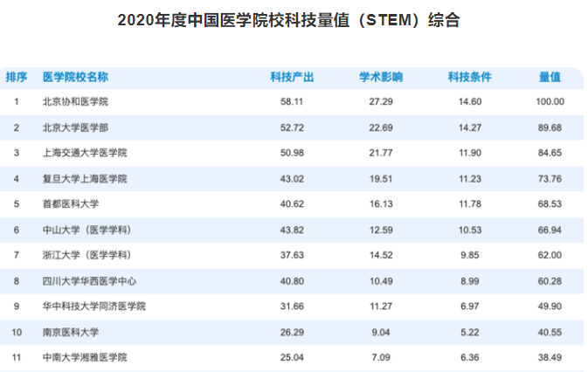
Task: Select 北京协和医学院 in the table
Action: pyautogui.click(x=75, y=101)
